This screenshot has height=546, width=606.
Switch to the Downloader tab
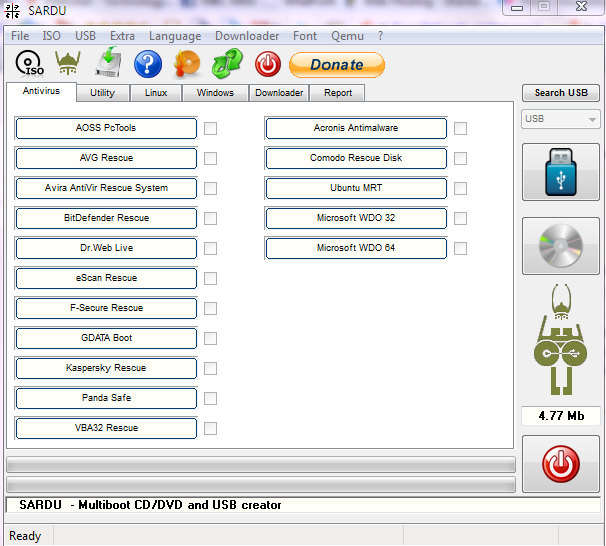[279, 93]
